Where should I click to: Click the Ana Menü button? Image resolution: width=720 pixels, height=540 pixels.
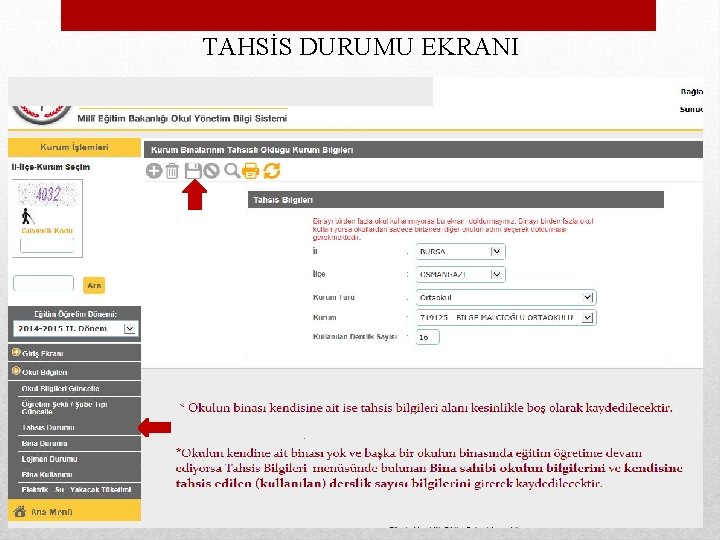point(74,511)
